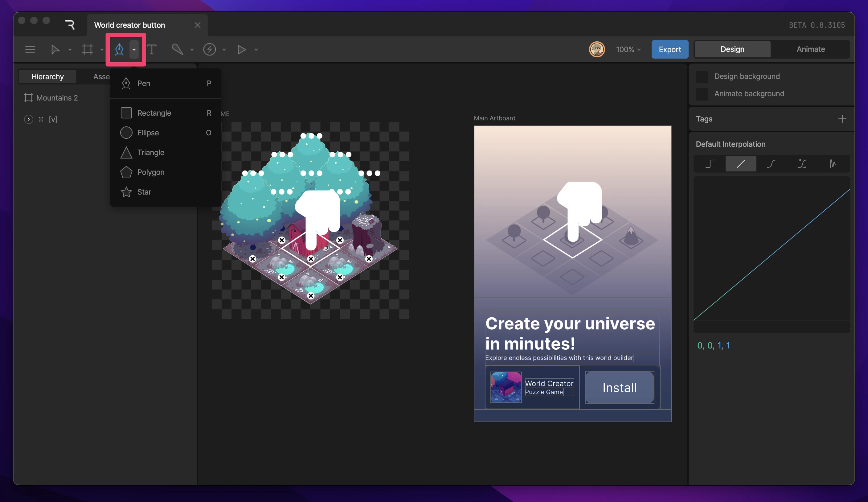868x502 pixels.
Task: Open the zoom level 100% dropdown
Action: click(x=628, y=49)
